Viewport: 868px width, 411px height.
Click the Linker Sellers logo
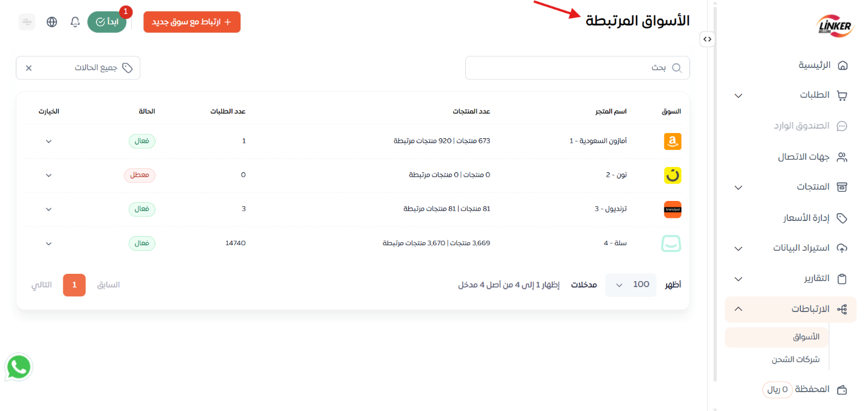coord(835,25)
